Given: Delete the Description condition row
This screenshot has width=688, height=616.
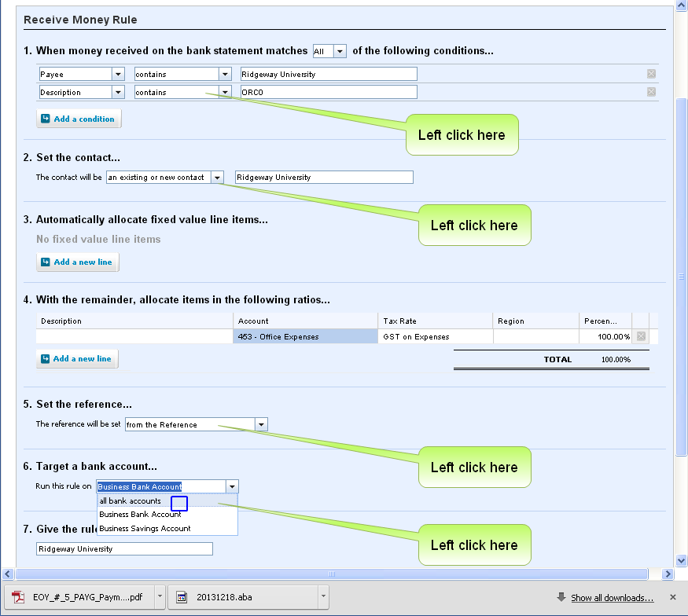Looking at the screenshot, I should (650, 92).
